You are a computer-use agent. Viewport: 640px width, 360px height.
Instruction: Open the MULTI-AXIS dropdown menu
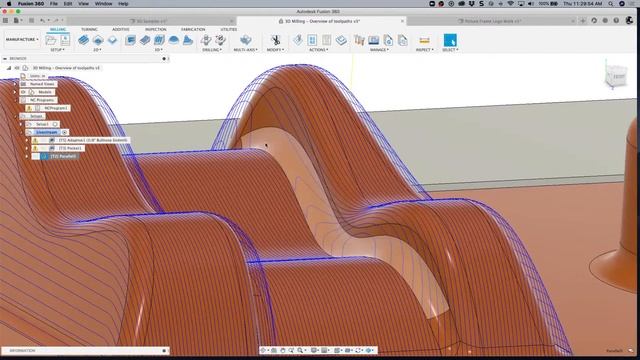pos(246,50)
